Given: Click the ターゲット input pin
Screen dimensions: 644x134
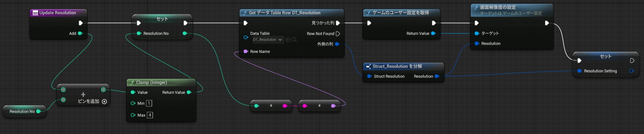Looking at the screenshot, I should pos(477,33).
